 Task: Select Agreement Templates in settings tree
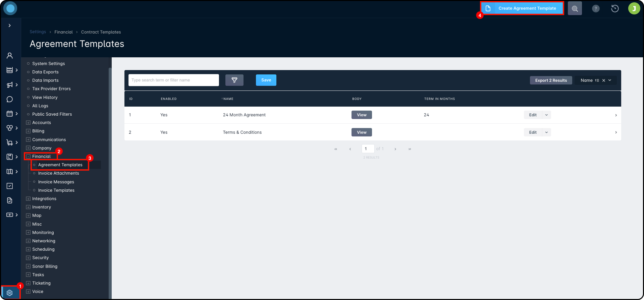(x=60, y=165)
